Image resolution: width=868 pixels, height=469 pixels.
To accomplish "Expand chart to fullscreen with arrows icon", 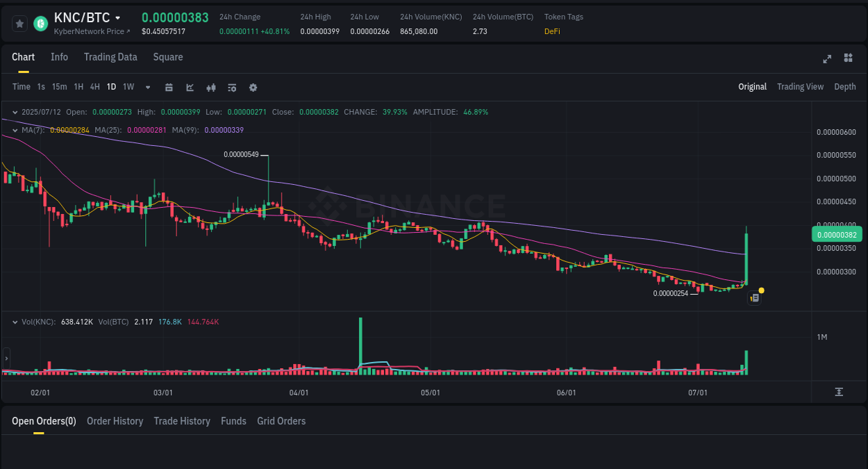I will (827, 59).
